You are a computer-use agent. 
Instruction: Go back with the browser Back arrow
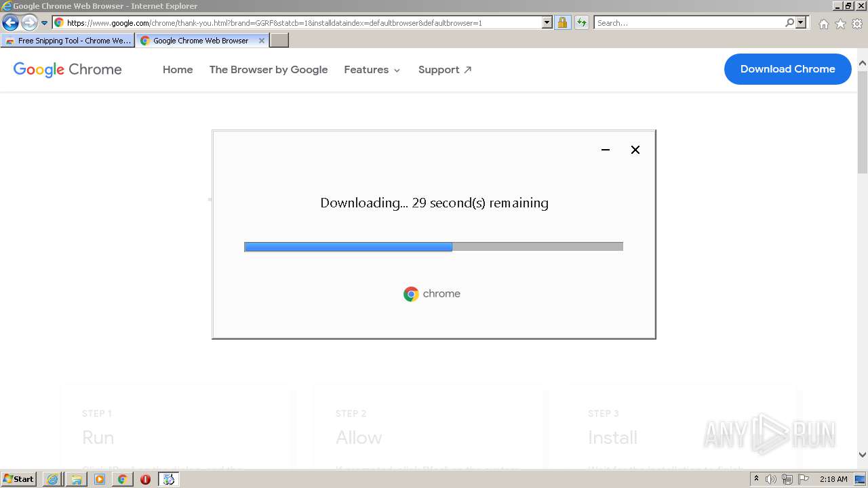tap(10, 22)
